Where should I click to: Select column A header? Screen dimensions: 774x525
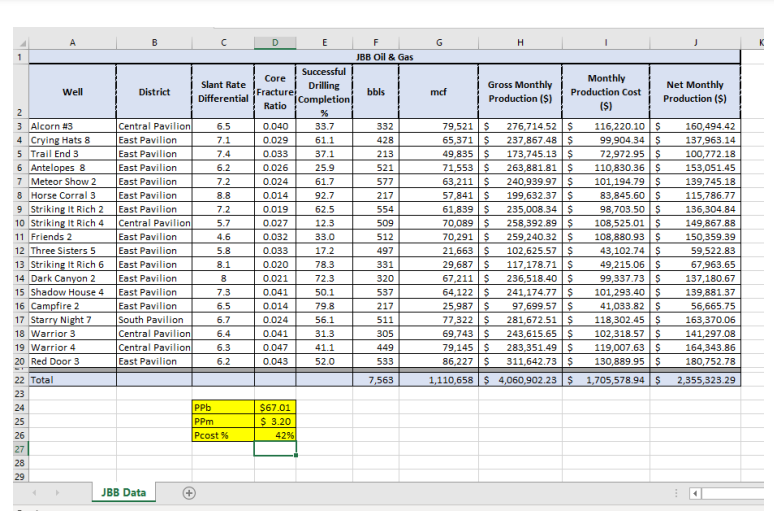coord(73,43)
